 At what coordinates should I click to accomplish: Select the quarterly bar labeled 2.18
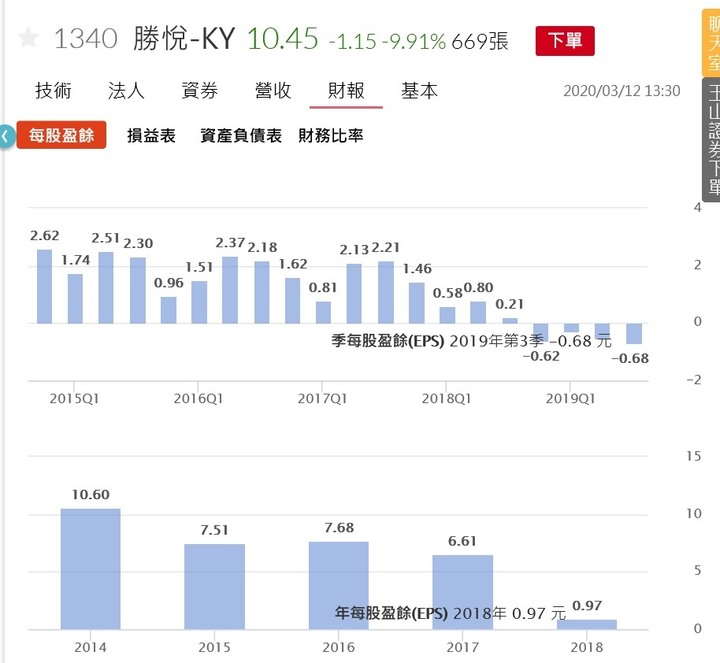click(262, 292)
